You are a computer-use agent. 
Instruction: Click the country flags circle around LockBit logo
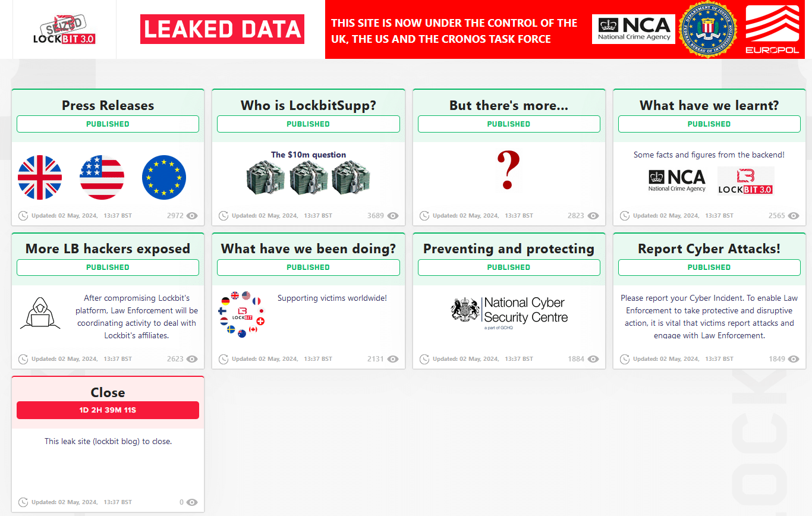[242, 314]
